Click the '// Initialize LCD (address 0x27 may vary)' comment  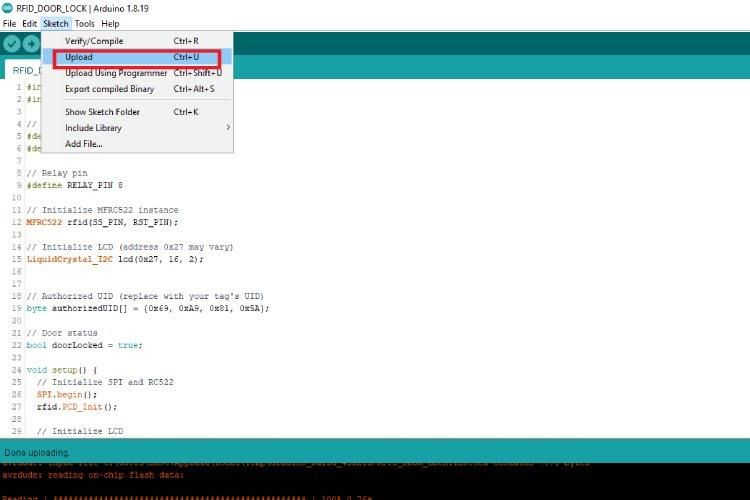click(130, 247)
